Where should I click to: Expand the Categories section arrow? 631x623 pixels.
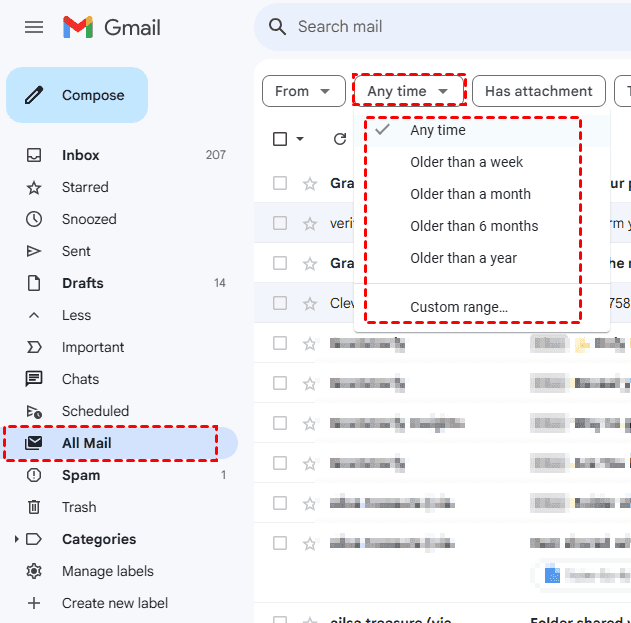click(x=16, y=539)
